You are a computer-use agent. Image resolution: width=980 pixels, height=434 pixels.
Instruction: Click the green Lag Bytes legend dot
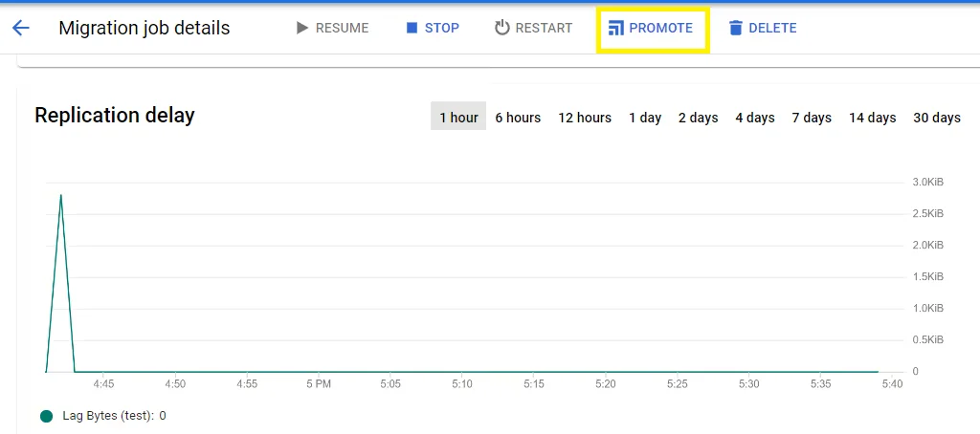pos(46,416)
